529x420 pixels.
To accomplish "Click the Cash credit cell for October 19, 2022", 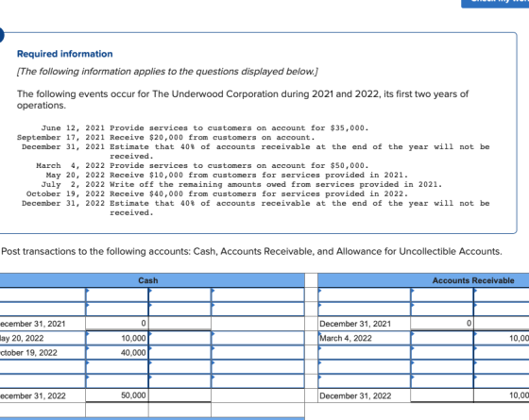I will click(179, 353).
